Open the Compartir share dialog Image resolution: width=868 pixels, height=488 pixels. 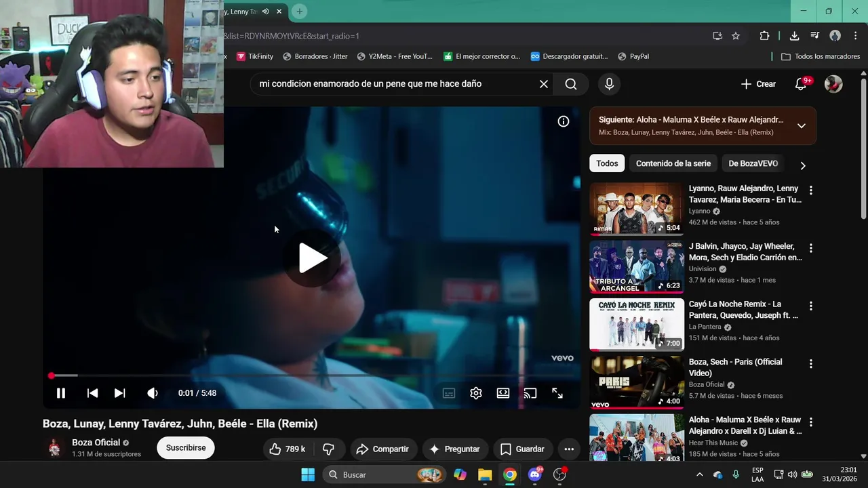(x=382, y=449)
